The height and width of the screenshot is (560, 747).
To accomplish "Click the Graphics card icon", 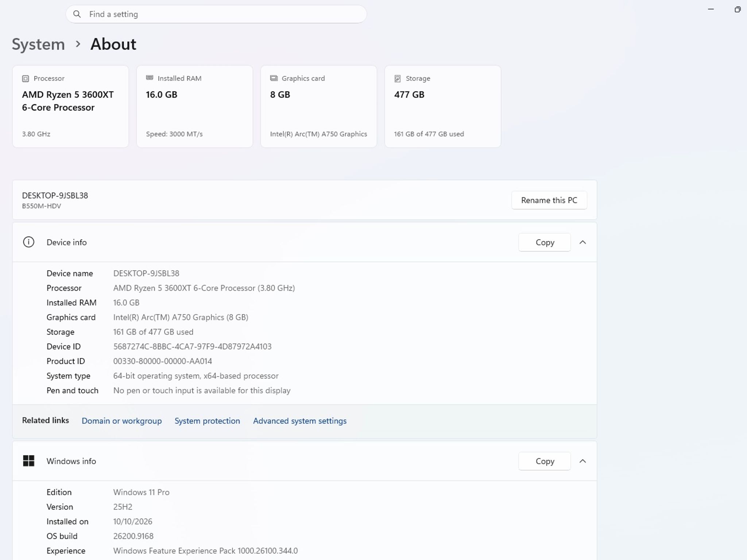I will click(x=274, y=78).
